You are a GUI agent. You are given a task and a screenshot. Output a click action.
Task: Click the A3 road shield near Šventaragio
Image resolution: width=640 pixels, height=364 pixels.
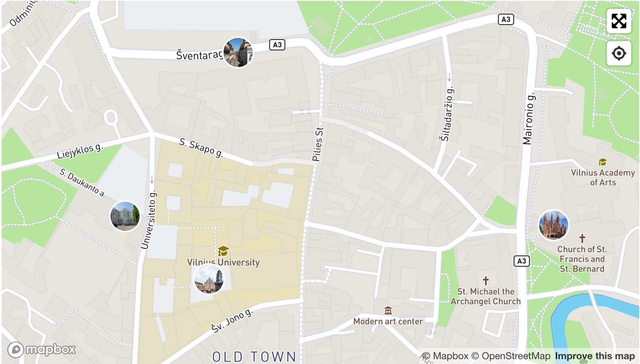[277, 45]
